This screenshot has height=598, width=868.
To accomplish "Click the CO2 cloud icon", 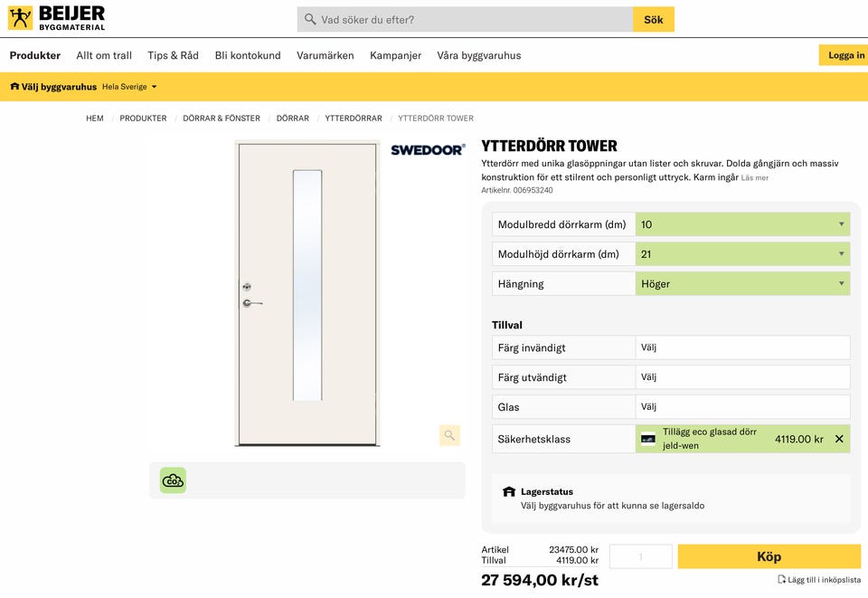I will click(173, 480).
